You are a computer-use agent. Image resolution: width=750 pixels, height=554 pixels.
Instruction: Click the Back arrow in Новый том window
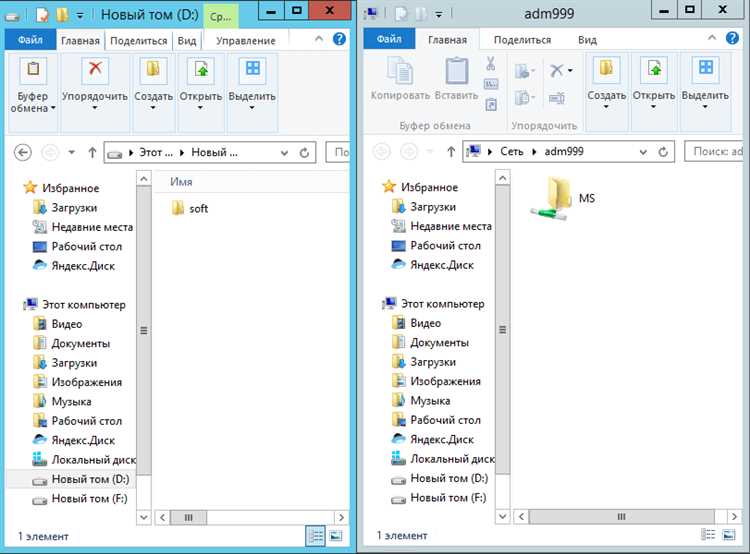coord(23,153)
